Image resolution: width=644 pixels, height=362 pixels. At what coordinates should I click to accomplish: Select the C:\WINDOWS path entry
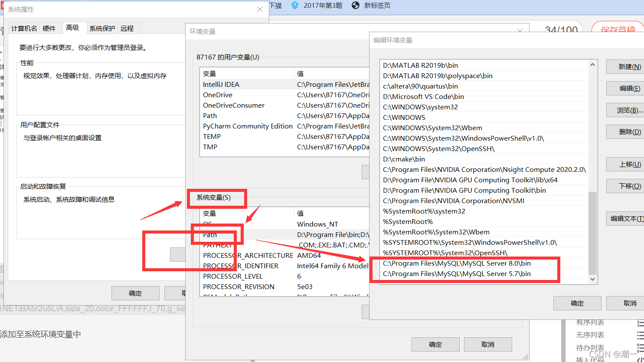click(x=484, y=118)
